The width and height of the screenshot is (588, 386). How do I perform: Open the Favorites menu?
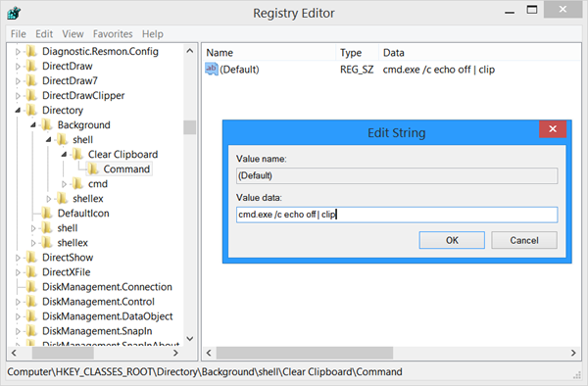coord(113,34)
